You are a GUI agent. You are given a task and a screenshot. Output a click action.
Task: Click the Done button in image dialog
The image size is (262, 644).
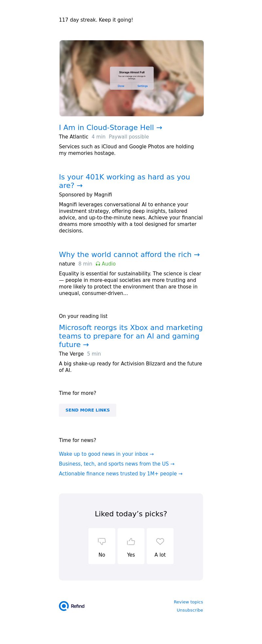(x=121, y=86)
